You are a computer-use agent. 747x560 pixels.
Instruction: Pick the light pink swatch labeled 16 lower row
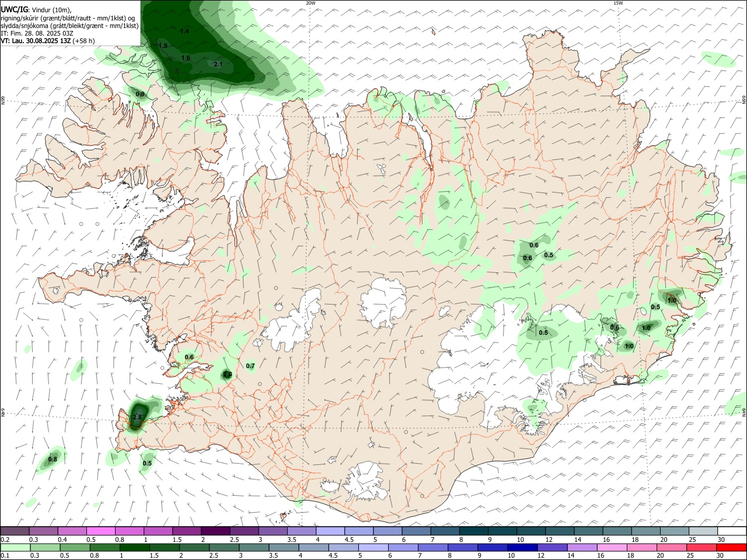(x=612, y=547)
